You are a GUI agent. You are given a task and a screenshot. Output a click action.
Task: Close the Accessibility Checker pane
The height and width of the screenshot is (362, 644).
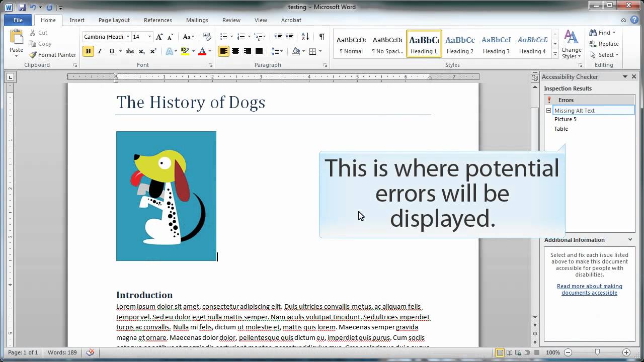tap(634, 77)
